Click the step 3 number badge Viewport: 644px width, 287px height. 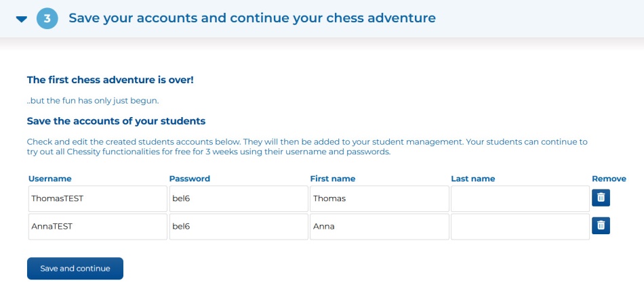point(47,18)
